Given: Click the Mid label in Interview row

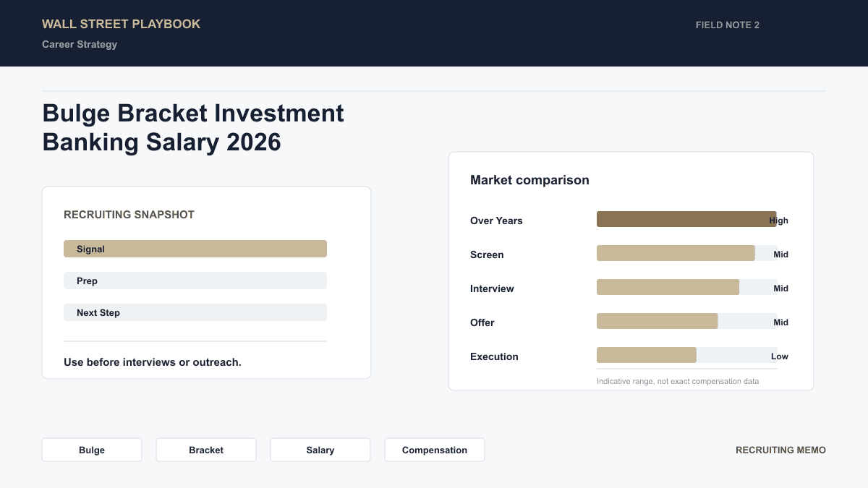Looking at the screenshot, I should [x=781, y=288].
